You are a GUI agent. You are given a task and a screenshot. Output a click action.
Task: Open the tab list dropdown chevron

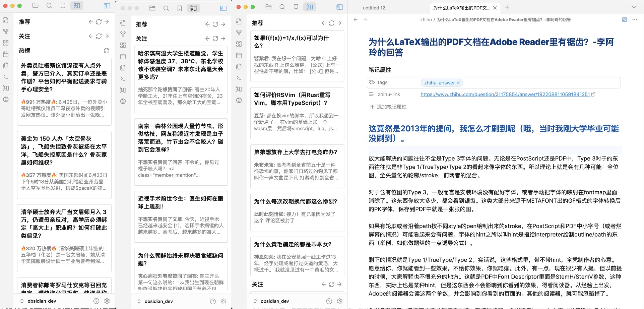[634, 7]
